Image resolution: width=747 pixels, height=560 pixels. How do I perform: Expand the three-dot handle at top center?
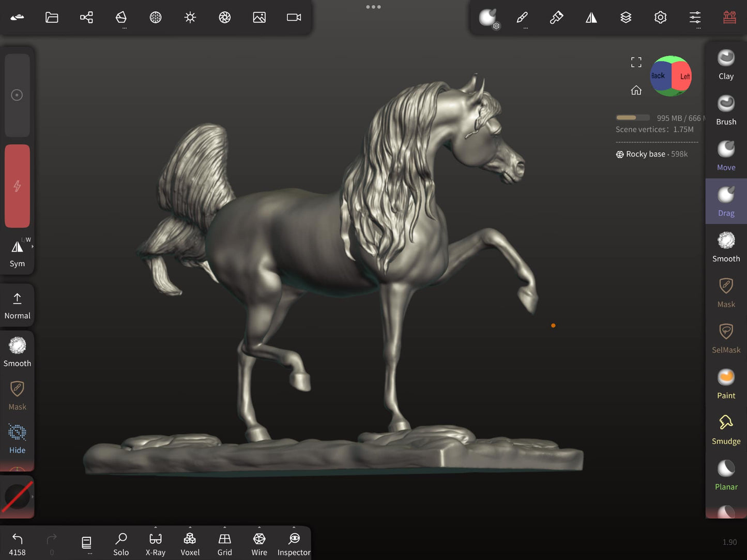(373, 7)
